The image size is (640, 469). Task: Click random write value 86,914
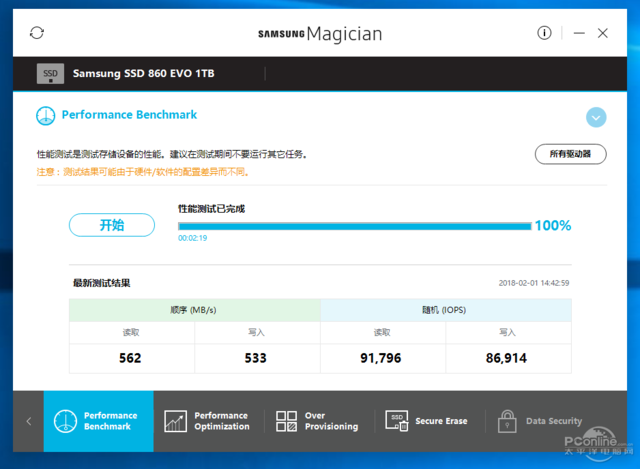point(506,358)
